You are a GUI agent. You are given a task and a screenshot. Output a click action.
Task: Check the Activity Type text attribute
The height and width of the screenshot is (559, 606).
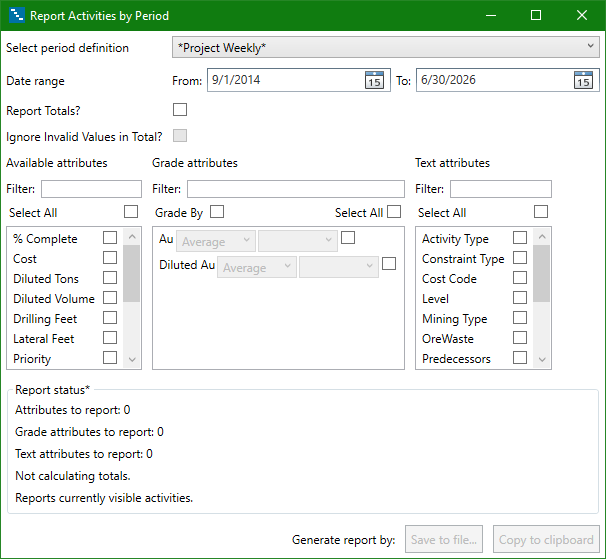(520, 238)
